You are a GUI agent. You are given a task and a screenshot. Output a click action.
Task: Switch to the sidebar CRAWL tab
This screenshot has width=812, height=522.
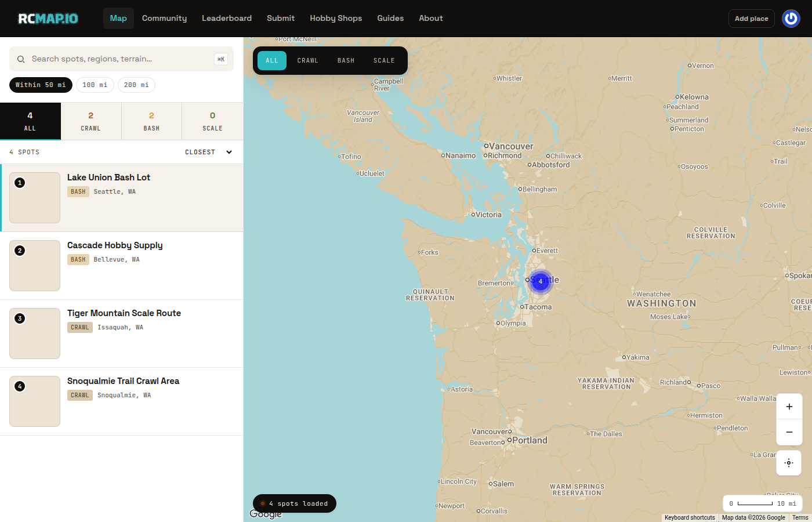pos(91,121)
